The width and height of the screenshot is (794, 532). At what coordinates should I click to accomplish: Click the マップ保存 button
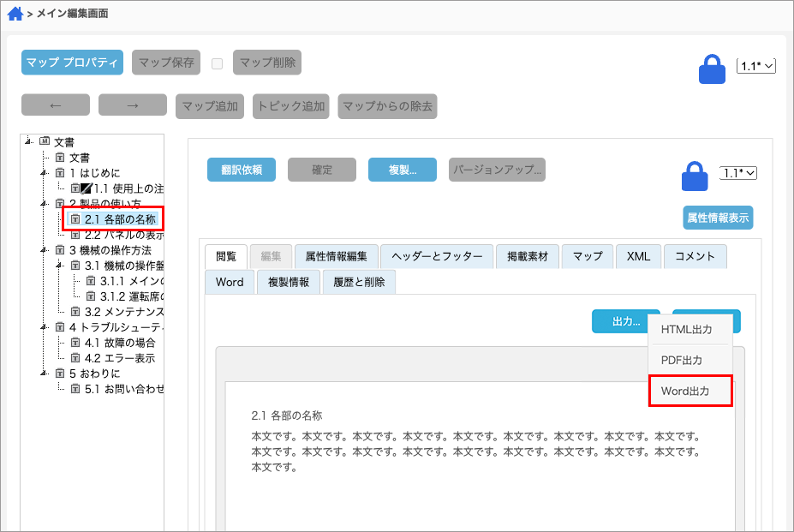pos(166,63)
